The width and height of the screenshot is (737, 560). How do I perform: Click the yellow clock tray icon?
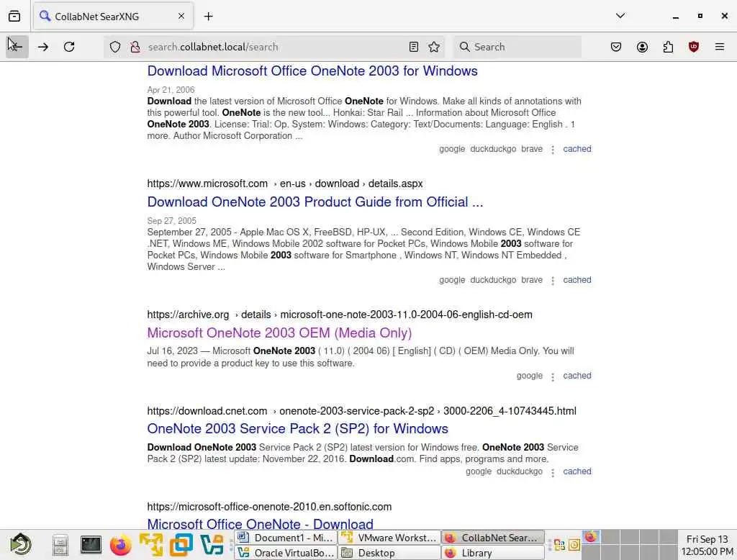[x=574, y=545]
